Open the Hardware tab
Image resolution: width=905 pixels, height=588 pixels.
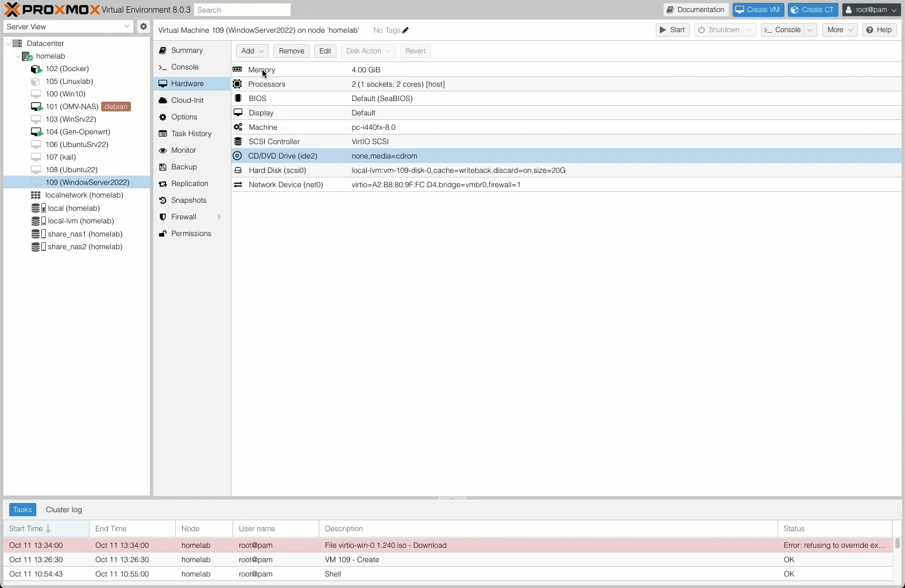[192, 84]
